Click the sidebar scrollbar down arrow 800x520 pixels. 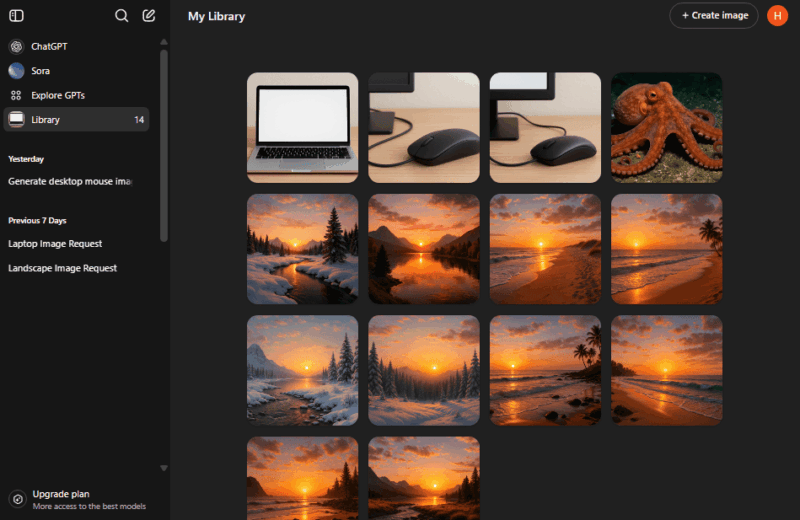164,468
